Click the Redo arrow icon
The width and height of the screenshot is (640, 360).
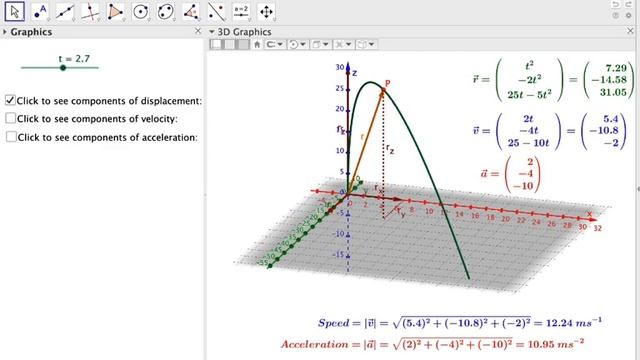(x=629, y=4)
